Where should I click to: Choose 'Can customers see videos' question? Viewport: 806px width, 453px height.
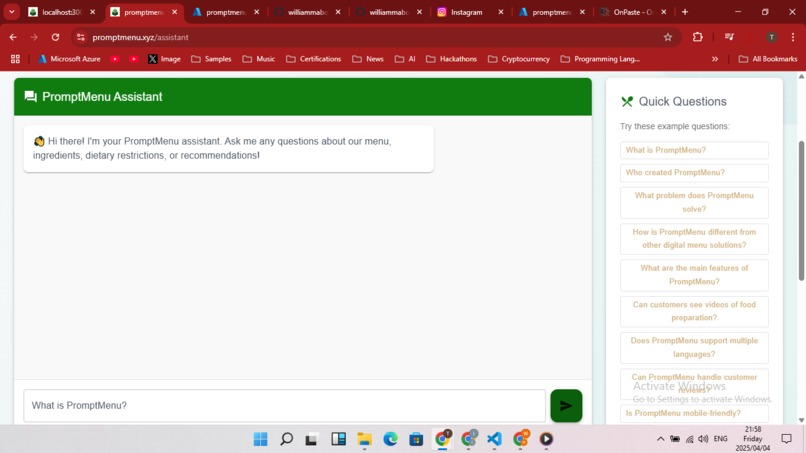point(694,311)
